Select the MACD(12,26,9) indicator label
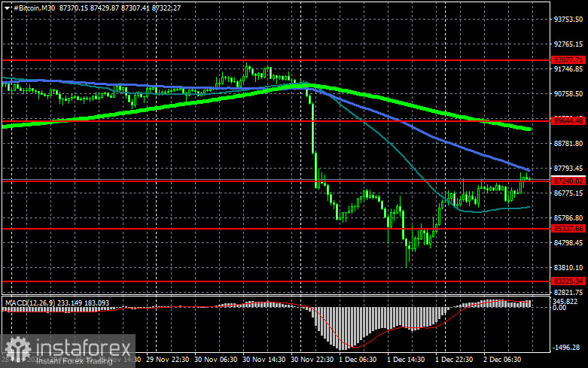This screenshot has height=368, width=588. [30, 303]
